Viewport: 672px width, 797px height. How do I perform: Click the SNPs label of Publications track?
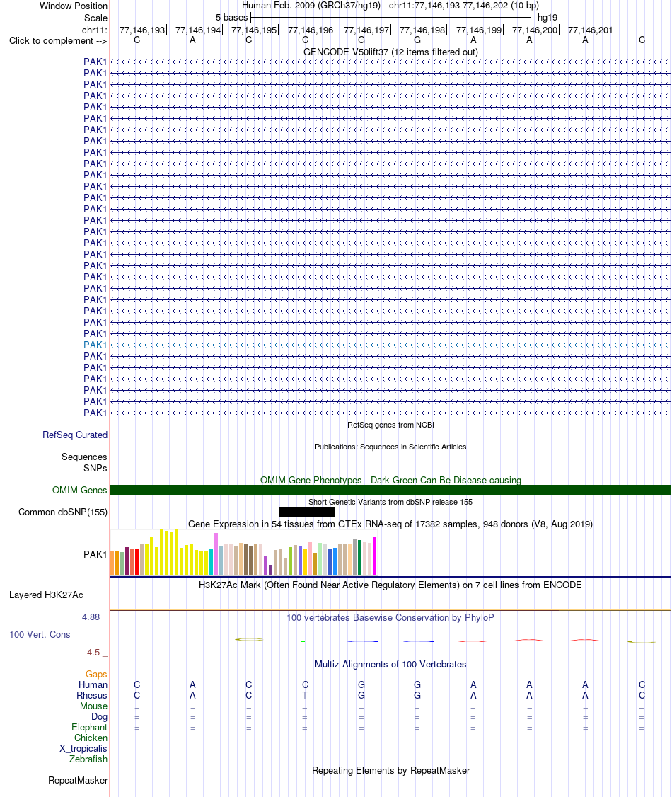(95, 468)
